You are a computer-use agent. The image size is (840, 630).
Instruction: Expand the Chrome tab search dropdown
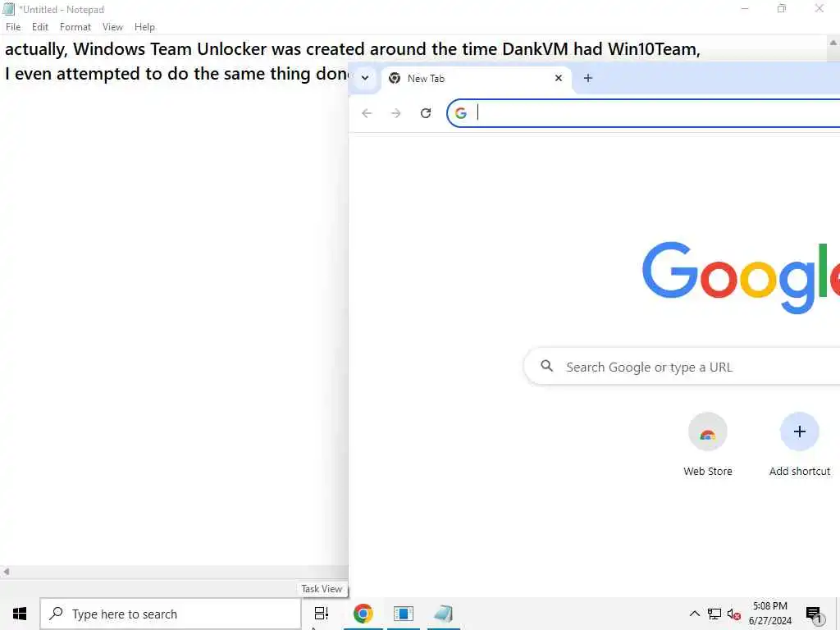365,78
